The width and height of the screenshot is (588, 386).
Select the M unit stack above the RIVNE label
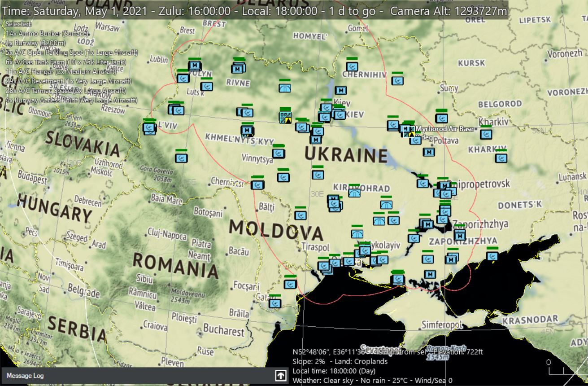click(x=238, y=68)
